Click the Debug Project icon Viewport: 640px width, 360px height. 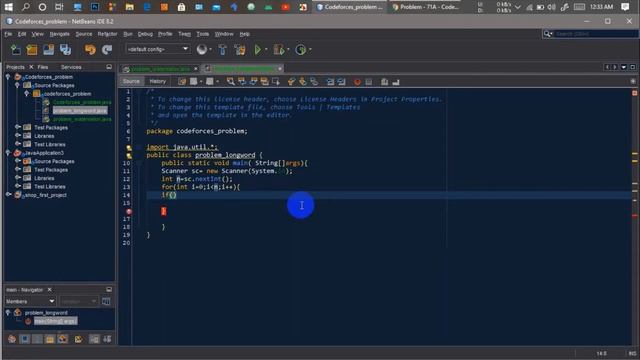pyautogui.click(x=279, y=50)
